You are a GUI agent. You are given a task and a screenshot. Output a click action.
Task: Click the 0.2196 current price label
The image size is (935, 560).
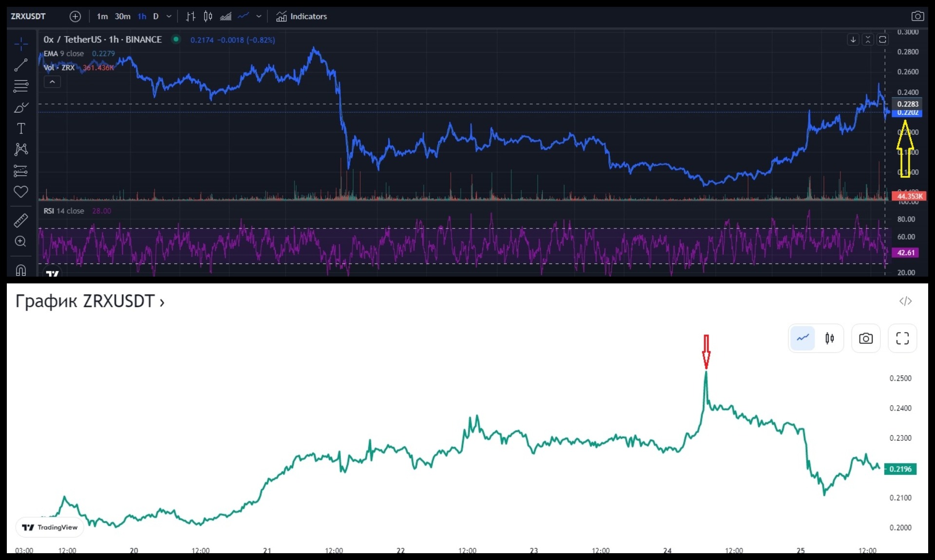(x=900, y=469)
